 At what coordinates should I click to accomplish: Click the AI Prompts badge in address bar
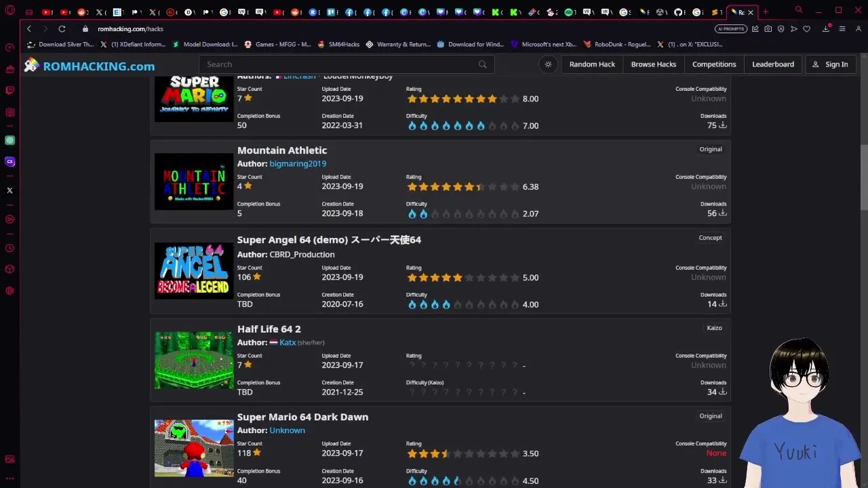[731, 28]
